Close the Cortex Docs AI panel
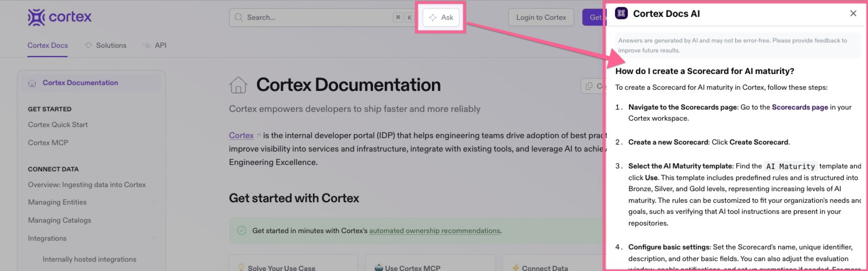Screen dimensions: 868x271 [x=853, y=13]
